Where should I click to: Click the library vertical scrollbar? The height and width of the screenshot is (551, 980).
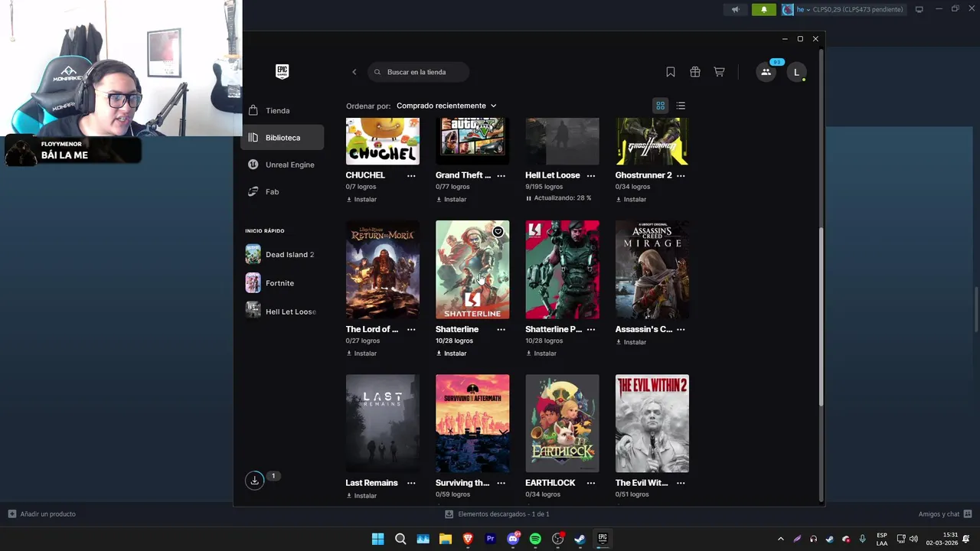[822, 318]
